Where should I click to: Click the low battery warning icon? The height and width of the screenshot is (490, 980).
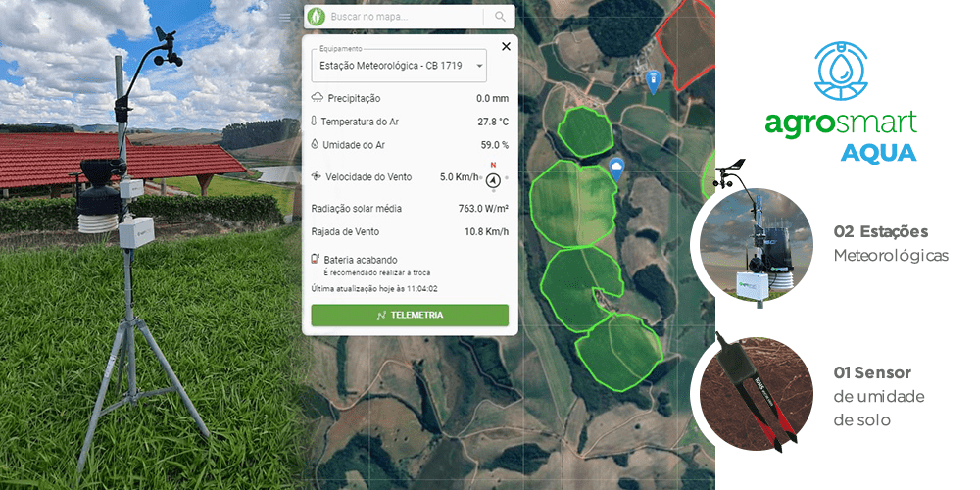coord(315,259)
